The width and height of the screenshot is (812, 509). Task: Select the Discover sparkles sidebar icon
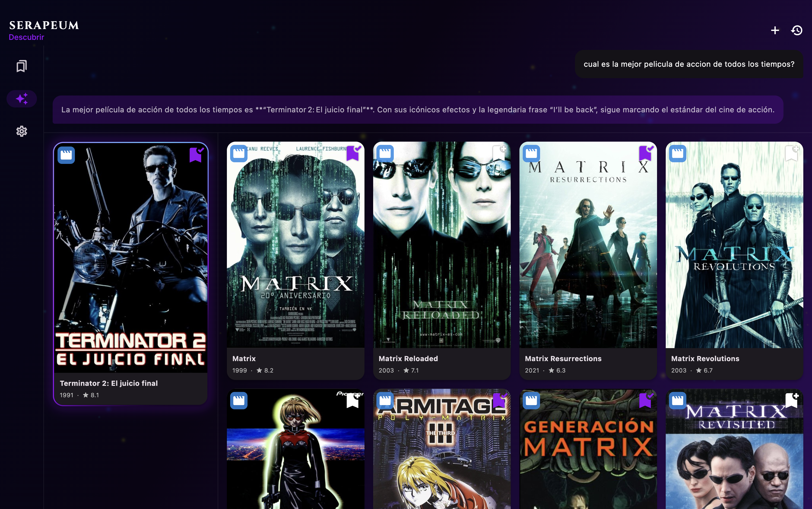21,99
